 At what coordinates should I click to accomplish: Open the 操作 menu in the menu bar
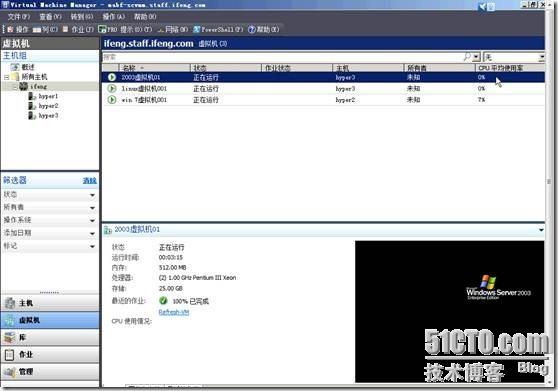click(113, 17)
